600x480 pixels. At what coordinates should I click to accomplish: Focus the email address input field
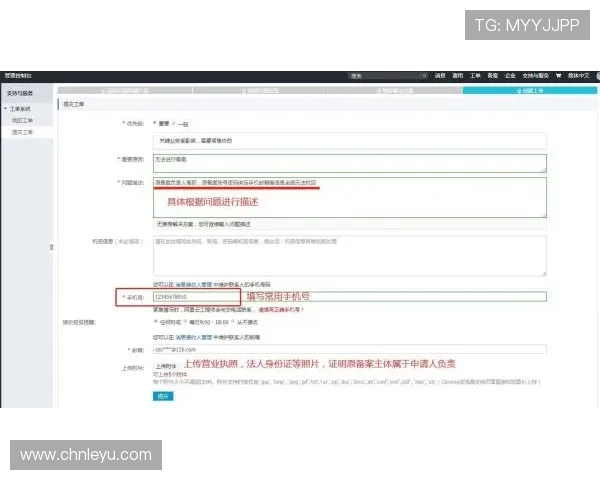pyautogui.click(x=350, y=349)
